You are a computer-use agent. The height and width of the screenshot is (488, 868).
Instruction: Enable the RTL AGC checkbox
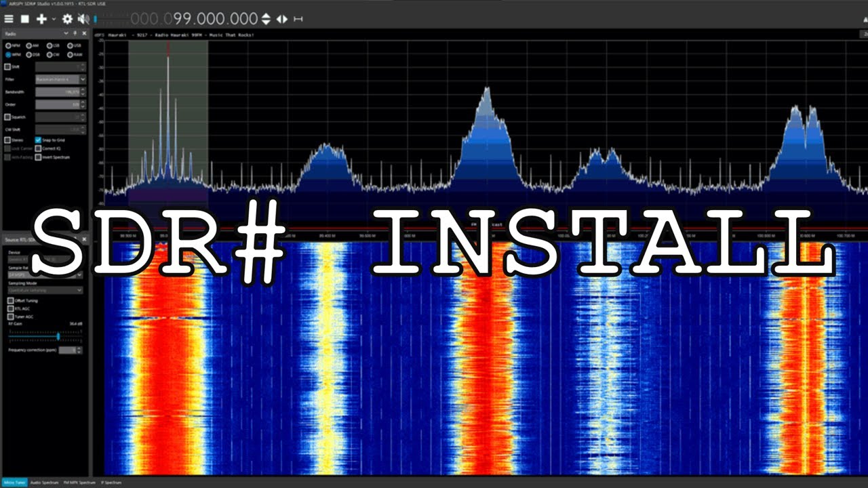click(10, 308)
